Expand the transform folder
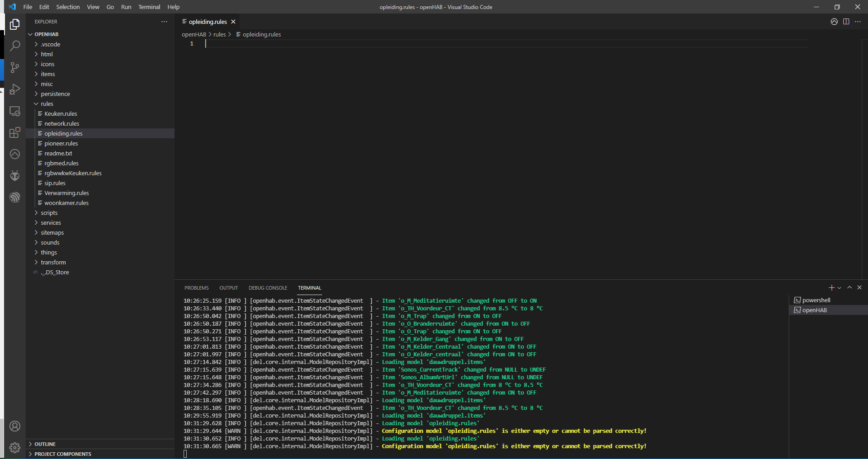 (x=100, y=262)
